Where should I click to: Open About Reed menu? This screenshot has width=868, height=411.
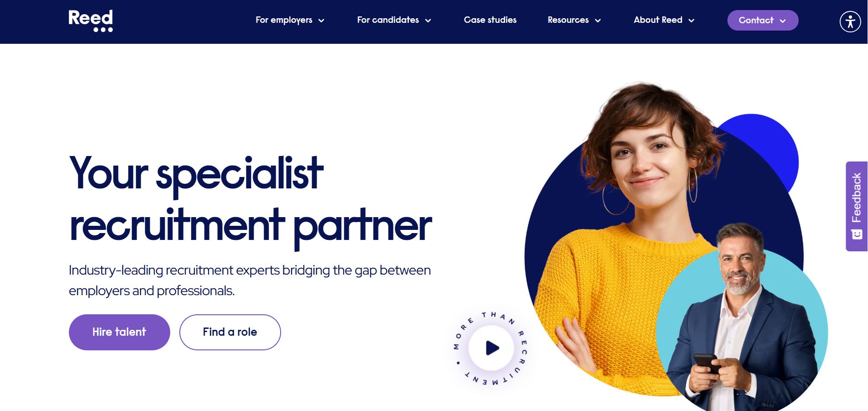664,20
